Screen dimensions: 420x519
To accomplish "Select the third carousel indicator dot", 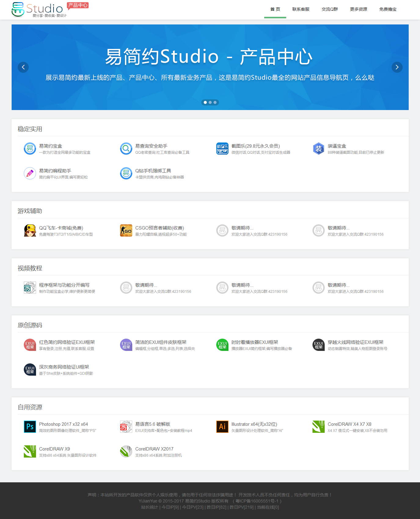I will tap(215, 102).
